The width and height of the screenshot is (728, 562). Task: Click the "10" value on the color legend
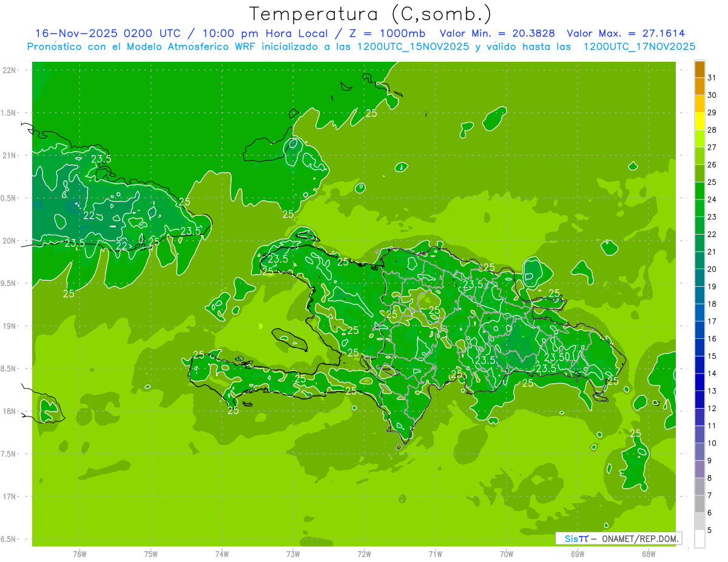point(712,443)
